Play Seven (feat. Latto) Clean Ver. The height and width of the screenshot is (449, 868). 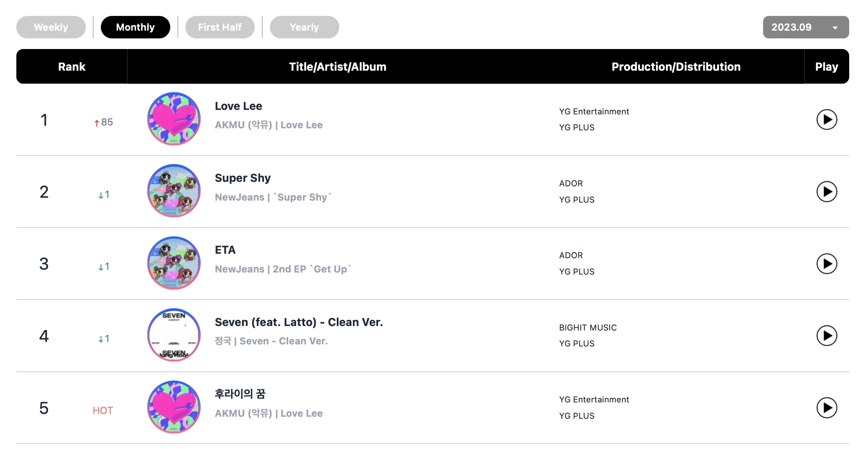(826, 335)
